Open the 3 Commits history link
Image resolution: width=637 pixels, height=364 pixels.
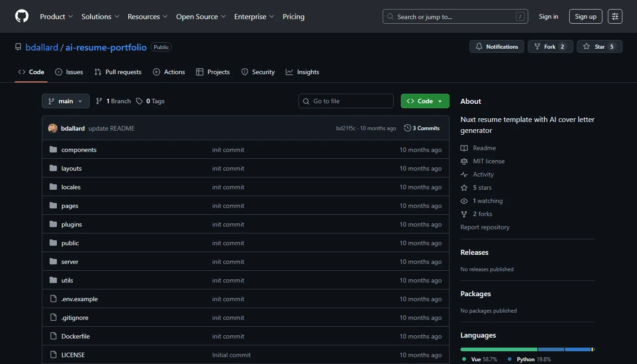pos(422,128)
